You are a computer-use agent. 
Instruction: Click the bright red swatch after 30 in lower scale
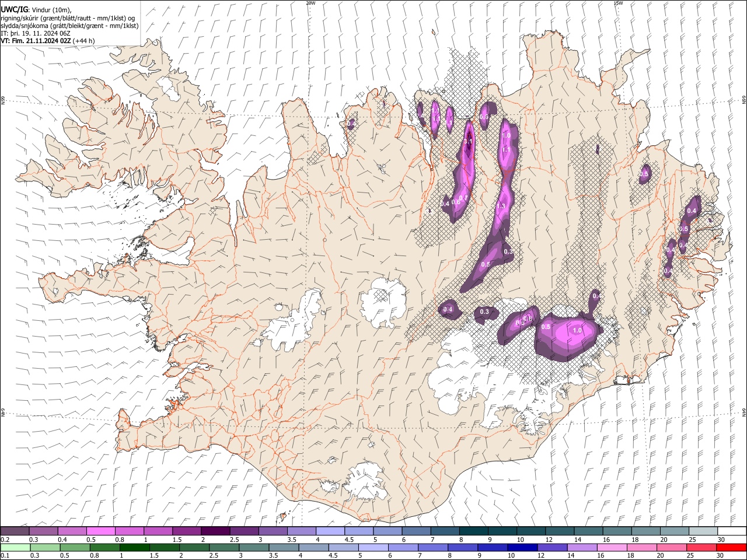(731, 547)
